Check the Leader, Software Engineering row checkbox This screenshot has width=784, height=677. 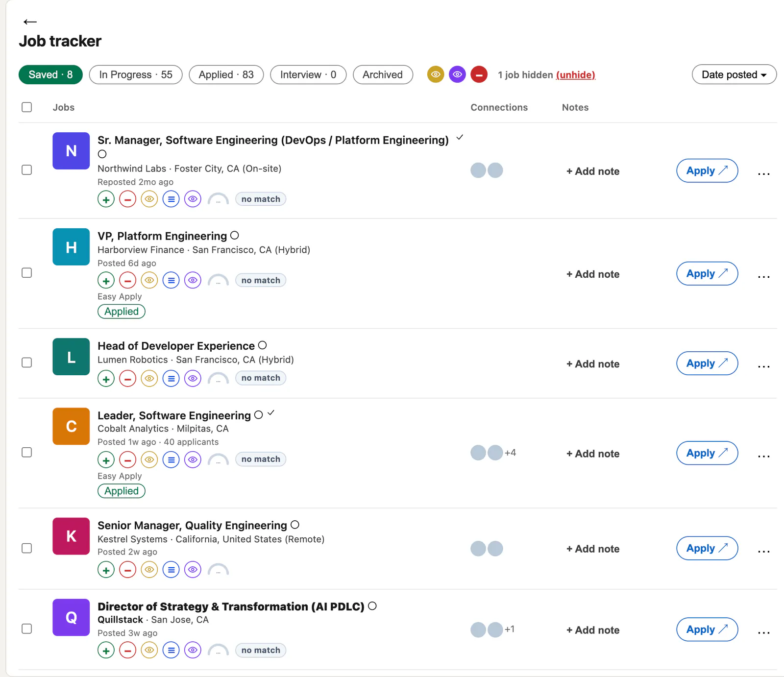27,452
